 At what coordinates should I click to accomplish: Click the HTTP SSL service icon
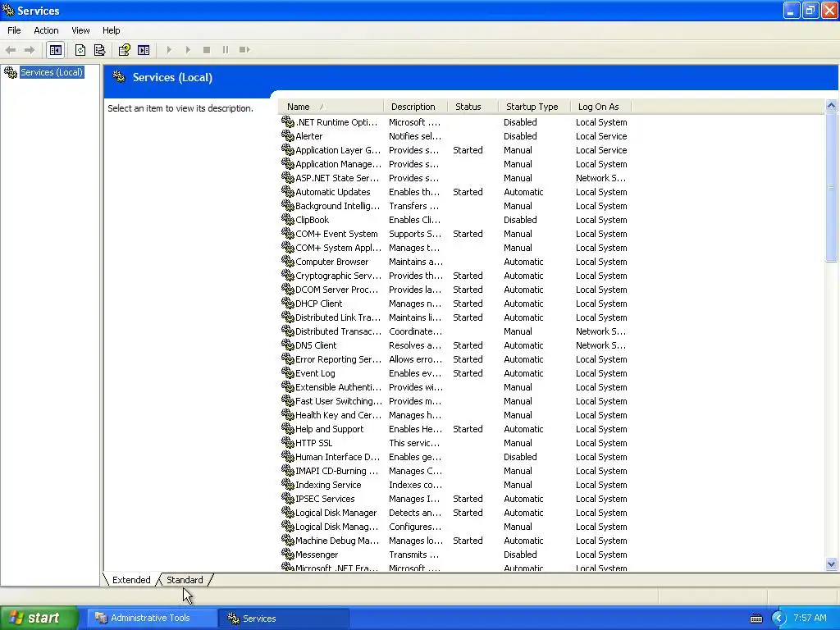[288, 442]
